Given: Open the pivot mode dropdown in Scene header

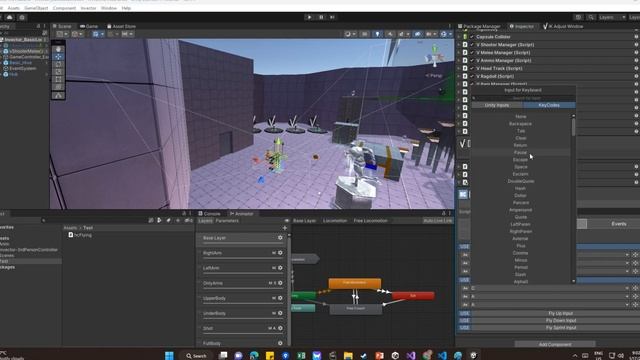Looking at the screenshot, I should (62, 34).
